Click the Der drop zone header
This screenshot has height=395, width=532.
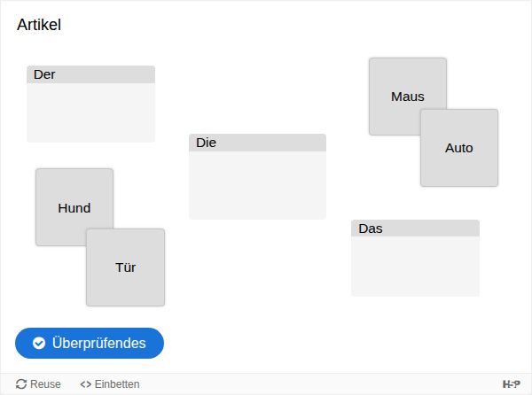click(90, 74)
